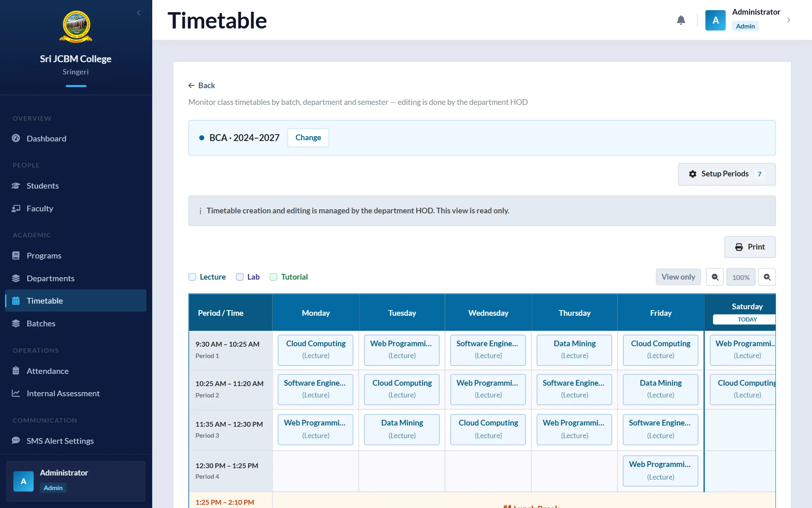This screenshot has width=812, height=508.
Task: Collapse the sidebar with the chevron
Action: tap(139, 13)
